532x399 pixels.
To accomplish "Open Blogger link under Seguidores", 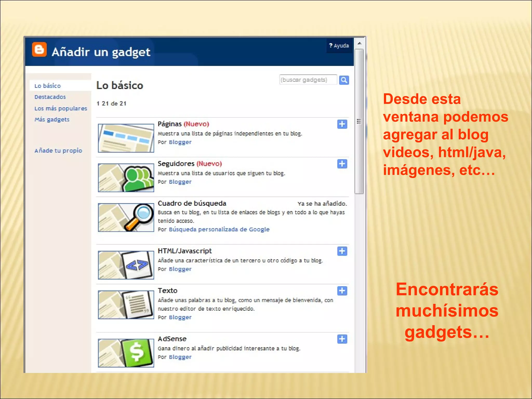I will coord(180,182).
